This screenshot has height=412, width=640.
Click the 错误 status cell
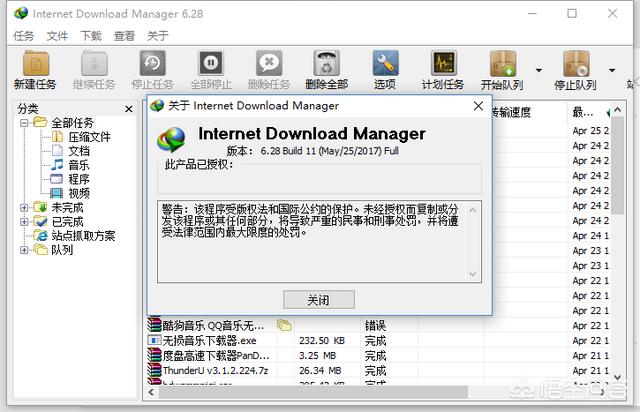375,325
